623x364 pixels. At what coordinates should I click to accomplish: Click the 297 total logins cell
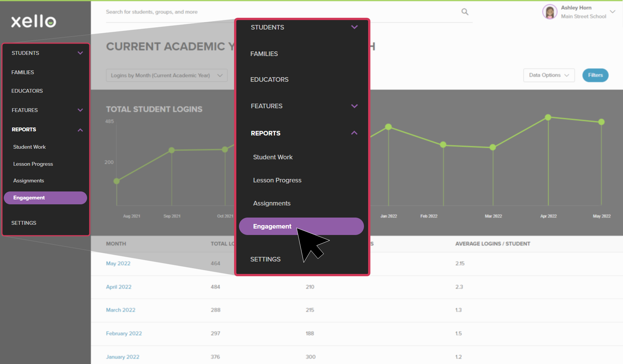(215, 333)
